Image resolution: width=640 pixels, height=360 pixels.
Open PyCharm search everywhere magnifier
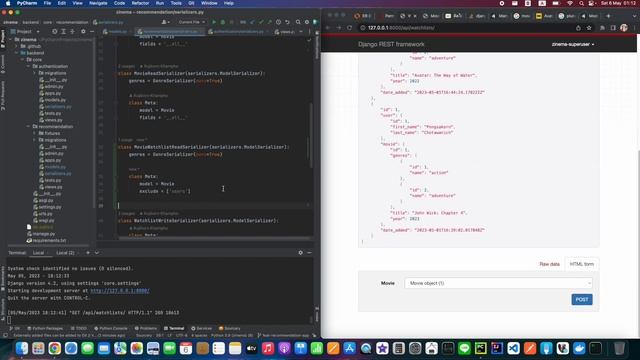click(298, 22)
